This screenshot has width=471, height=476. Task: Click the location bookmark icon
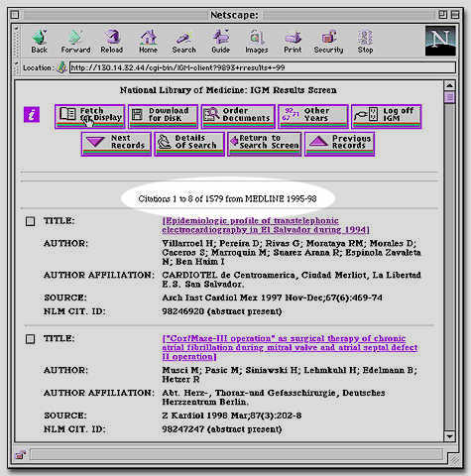(x=61, y=67)
